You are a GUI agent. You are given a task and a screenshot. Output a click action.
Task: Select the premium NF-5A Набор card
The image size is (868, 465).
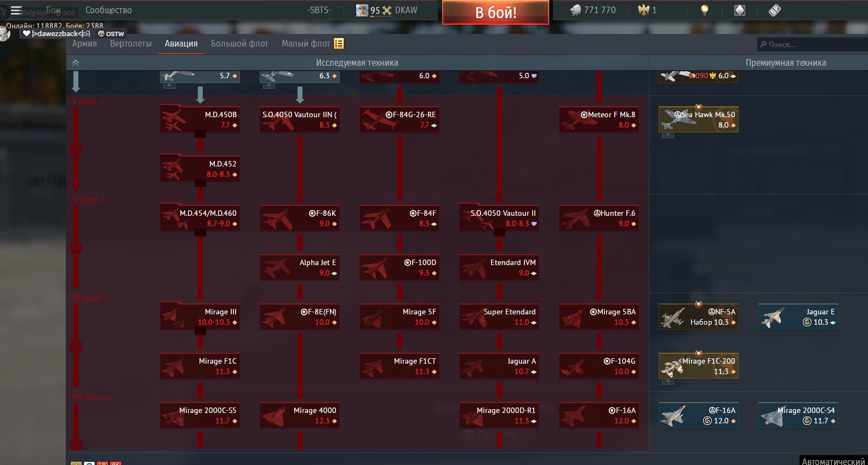point(699,317)
